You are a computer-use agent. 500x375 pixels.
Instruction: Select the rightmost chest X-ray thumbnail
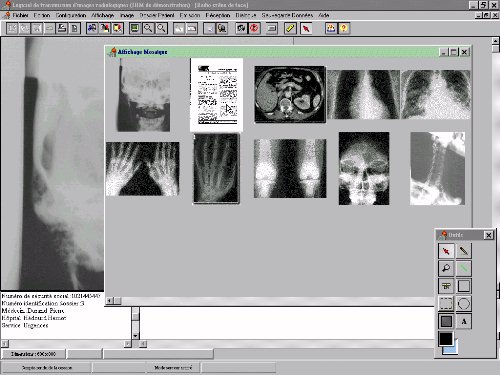point(436,95)
